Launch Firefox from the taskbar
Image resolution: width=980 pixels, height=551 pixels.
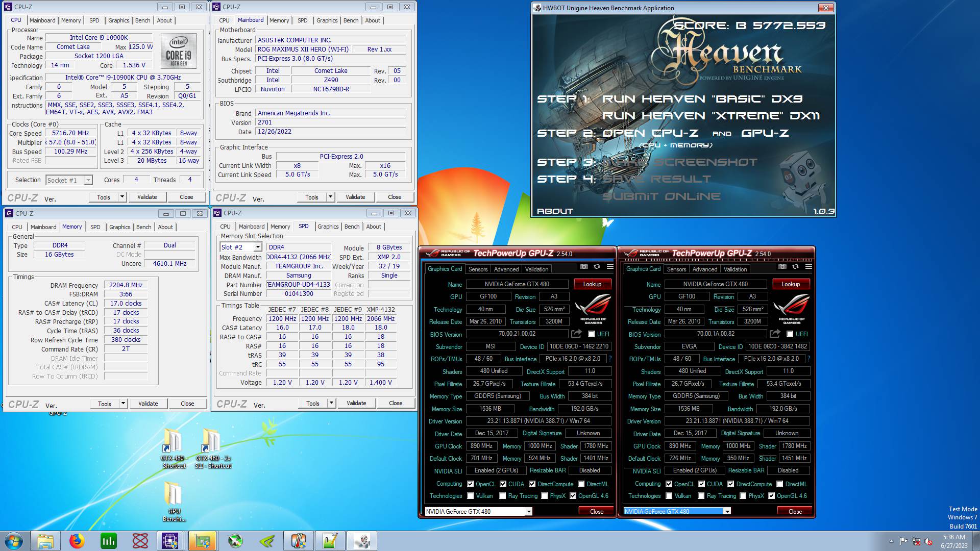pyautogui.click(x=77, y=541)
